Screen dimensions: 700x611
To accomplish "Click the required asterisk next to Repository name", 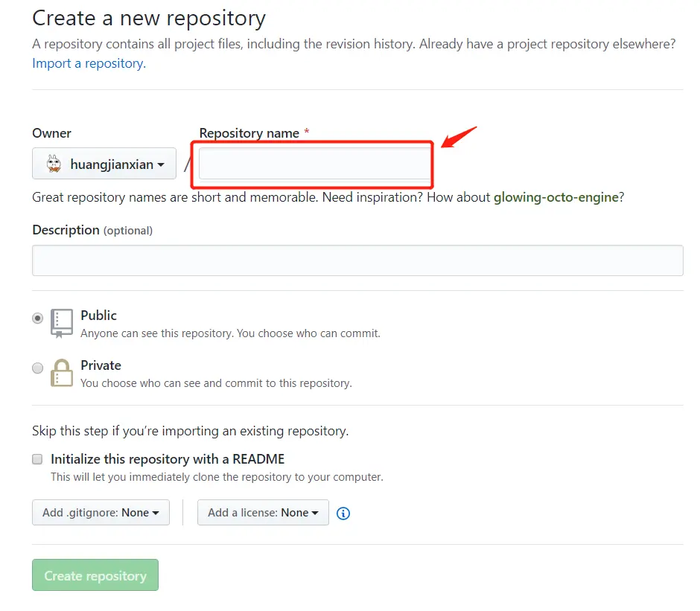I will [307, 132].
